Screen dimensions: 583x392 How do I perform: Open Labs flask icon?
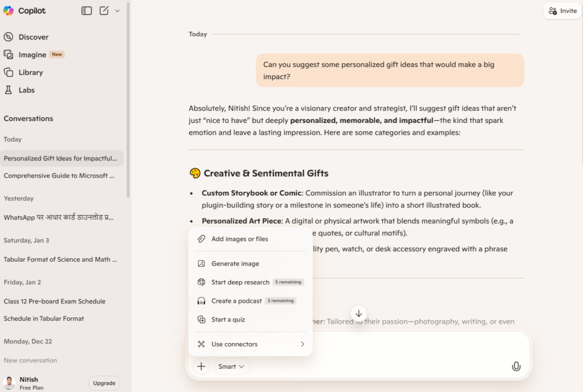(9, 90)
